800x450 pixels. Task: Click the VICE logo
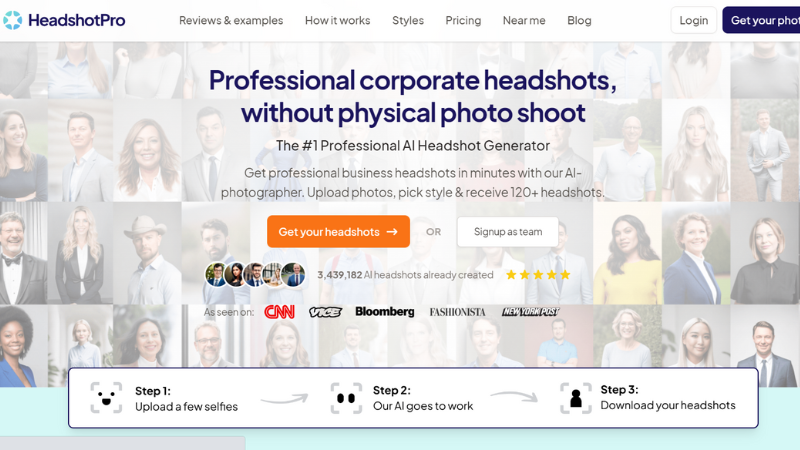325,312
